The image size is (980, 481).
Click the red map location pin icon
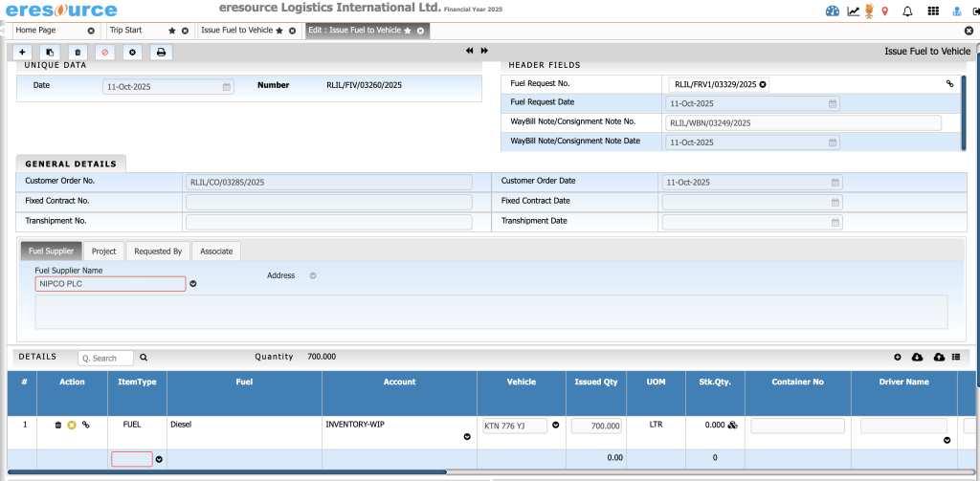point(884,11)
